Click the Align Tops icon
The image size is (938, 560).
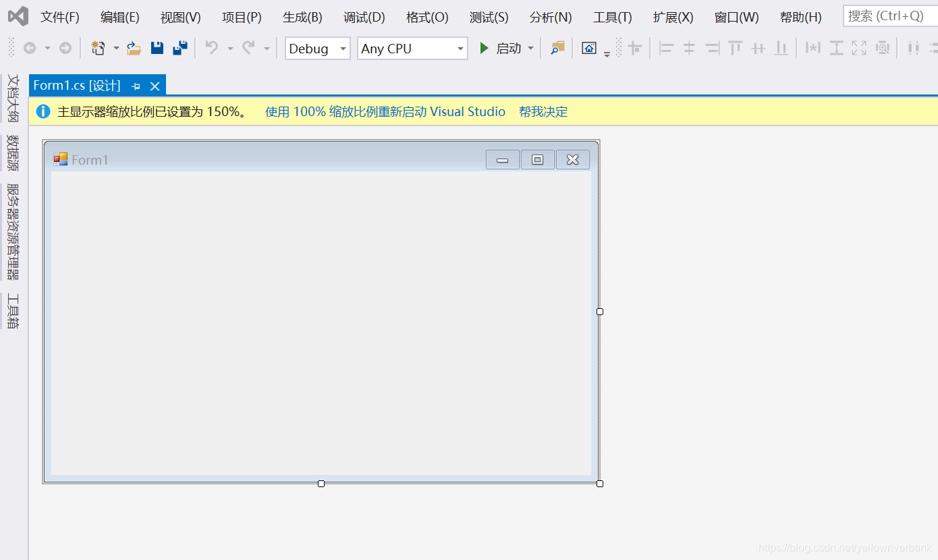736,48
